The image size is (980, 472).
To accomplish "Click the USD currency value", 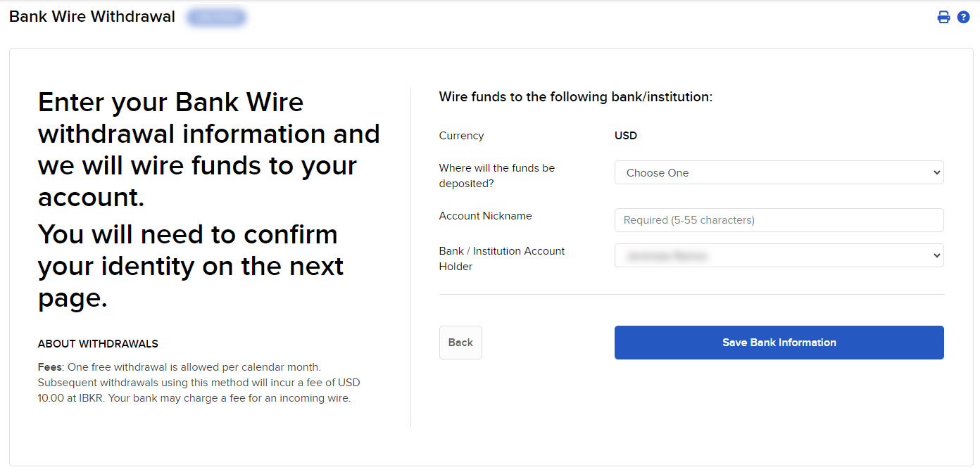I will [625, 135].
